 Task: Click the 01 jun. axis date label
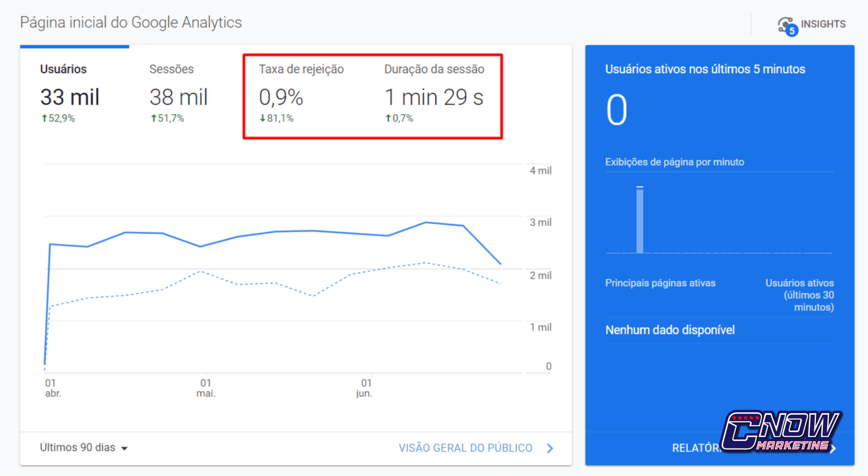click(364, 388)
